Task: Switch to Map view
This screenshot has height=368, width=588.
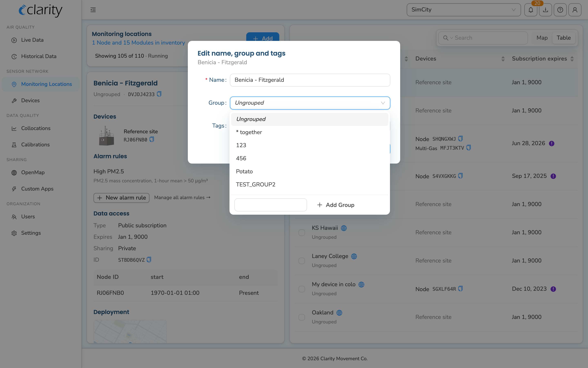Action: [x=542, y=38]
